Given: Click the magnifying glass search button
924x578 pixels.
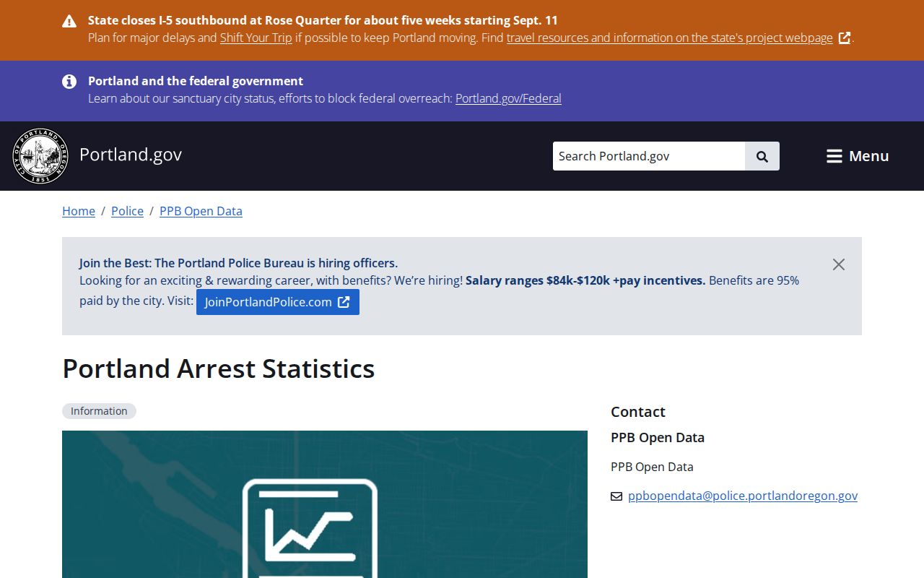Looking at the screenshot, I should [x=762, y=156].
